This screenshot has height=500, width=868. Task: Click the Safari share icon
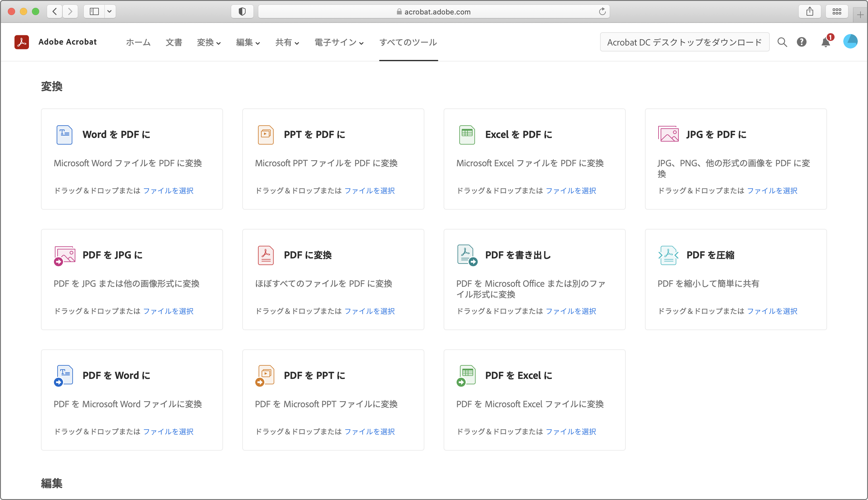[x=810, y=12]
